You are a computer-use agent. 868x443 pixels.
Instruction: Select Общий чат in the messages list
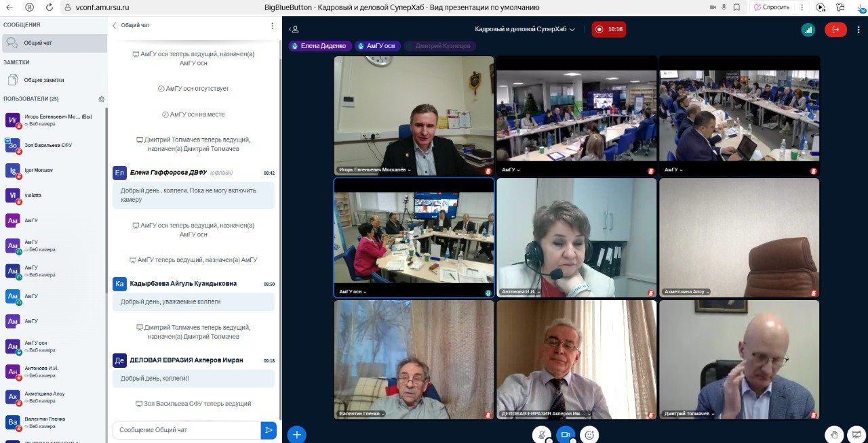click(x=38, y=43)
